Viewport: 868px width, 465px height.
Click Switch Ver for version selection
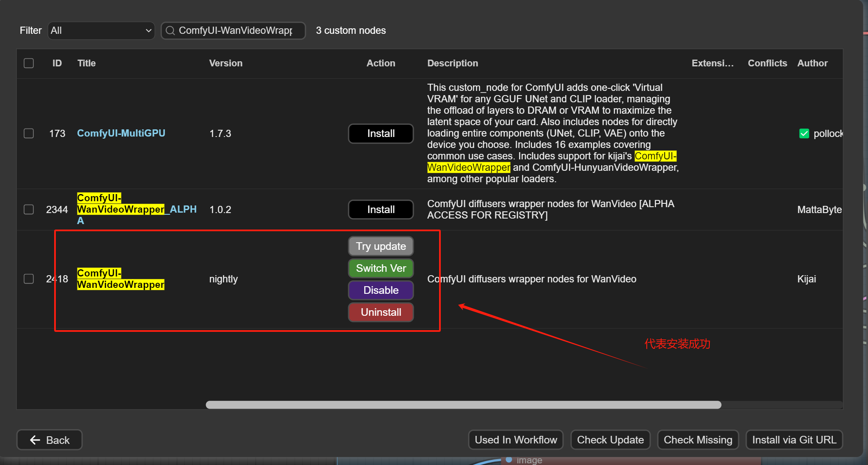(381, 268)
